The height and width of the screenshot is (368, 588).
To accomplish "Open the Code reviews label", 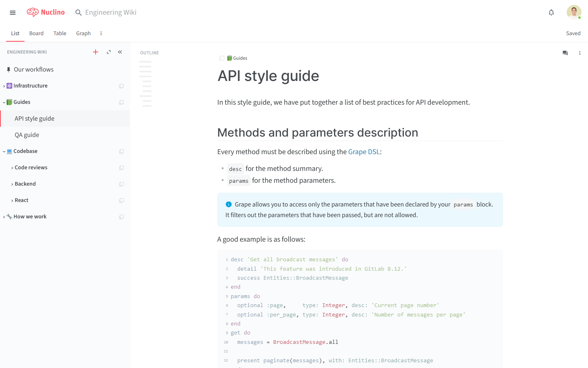I will pos(31,168).
